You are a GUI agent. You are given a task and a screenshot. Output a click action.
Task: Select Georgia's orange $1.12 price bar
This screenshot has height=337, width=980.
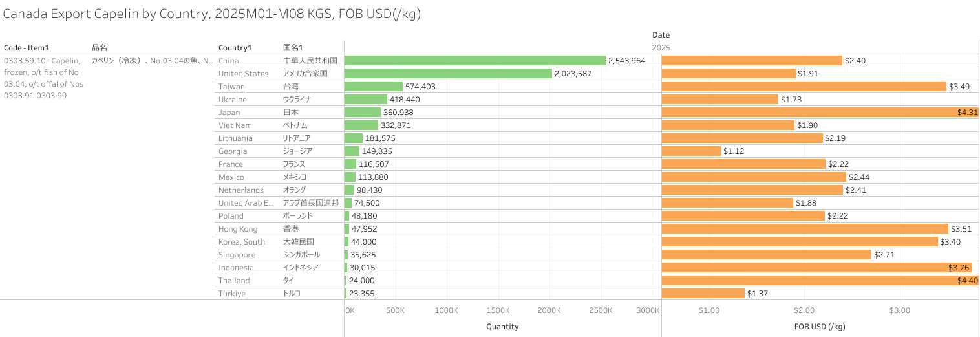691,151
